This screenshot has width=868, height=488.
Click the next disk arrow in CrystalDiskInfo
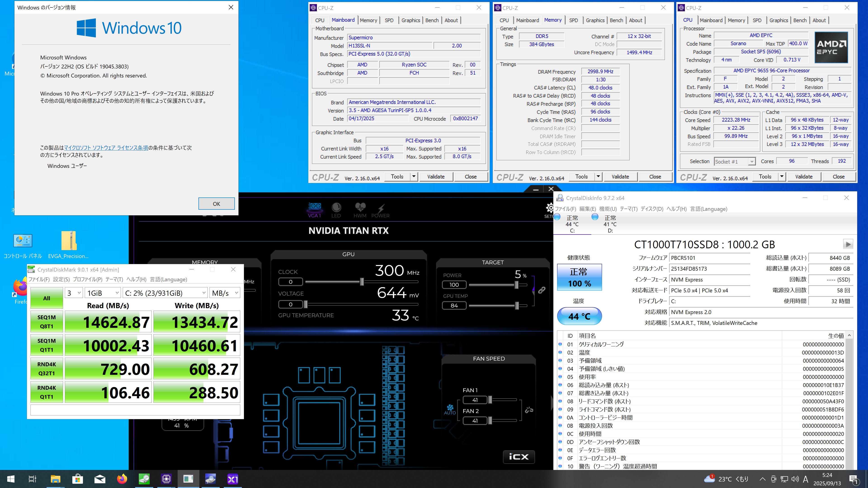click(848, 244)
